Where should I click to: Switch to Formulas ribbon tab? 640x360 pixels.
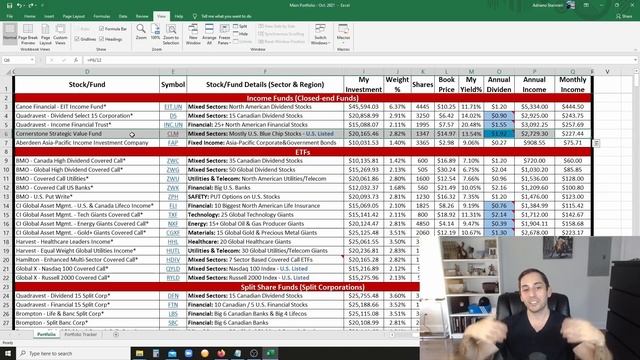[102, 16]
